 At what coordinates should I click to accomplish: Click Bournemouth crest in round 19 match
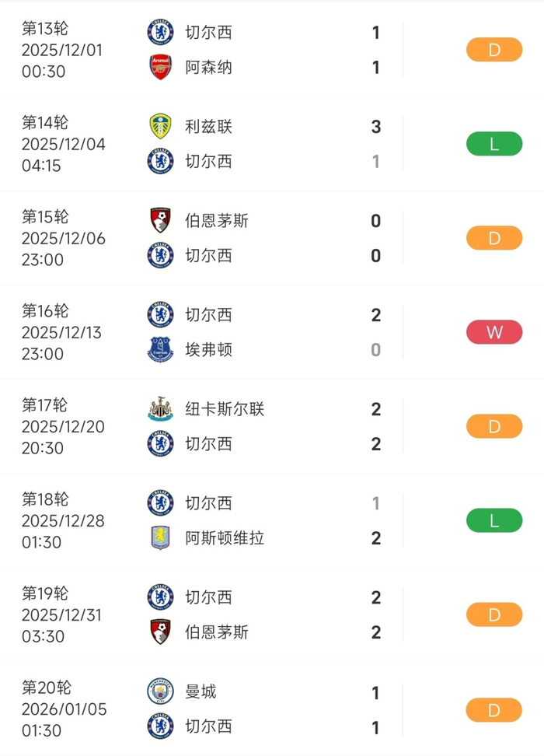point(160,632)
